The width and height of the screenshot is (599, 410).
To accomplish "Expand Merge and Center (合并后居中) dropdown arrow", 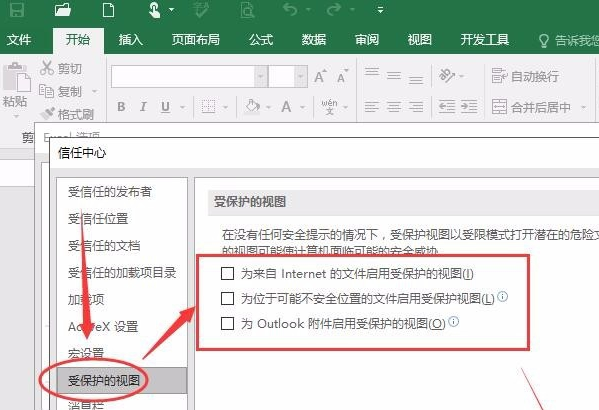I will [583, 107].
